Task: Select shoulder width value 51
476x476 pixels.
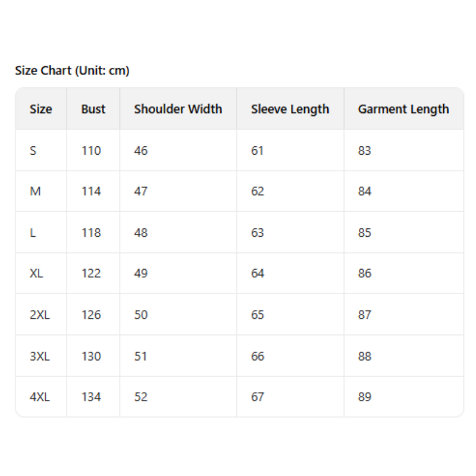Action: click(x=140, y=356)
